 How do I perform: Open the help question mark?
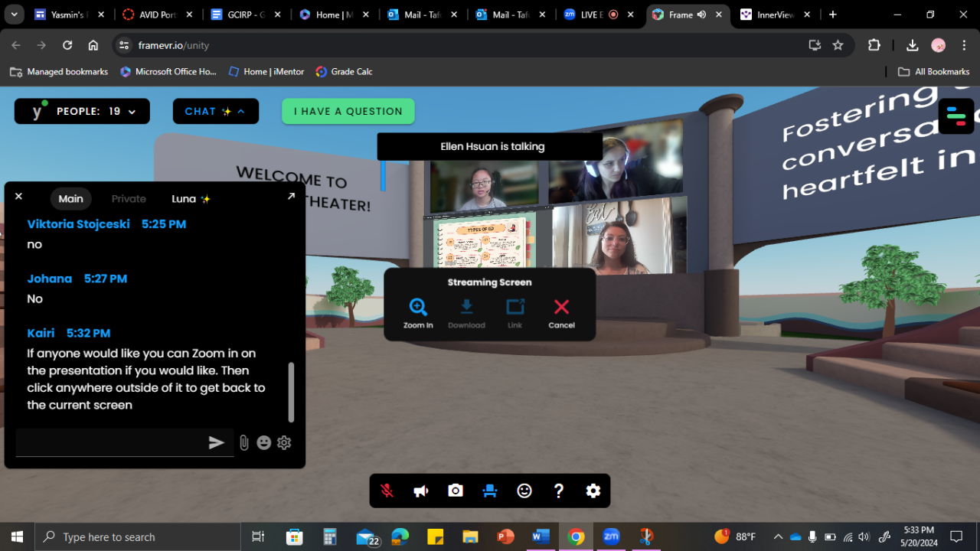pos(559,491)
